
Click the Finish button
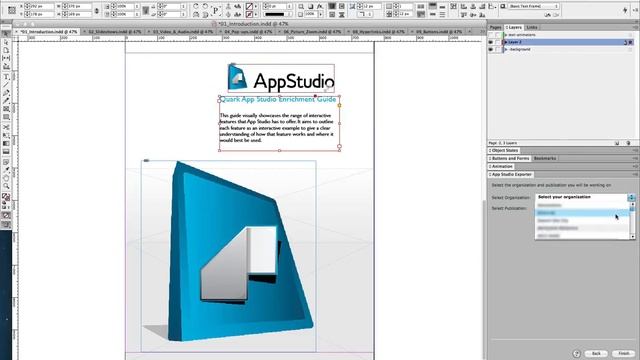point(623,354)
